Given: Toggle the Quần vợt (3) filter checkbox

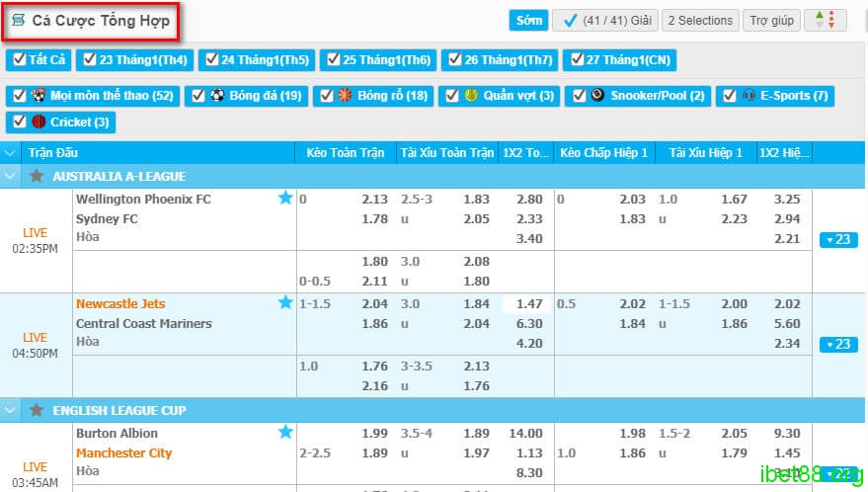Looking at the screenshot, I should click(x=451, y=96).
